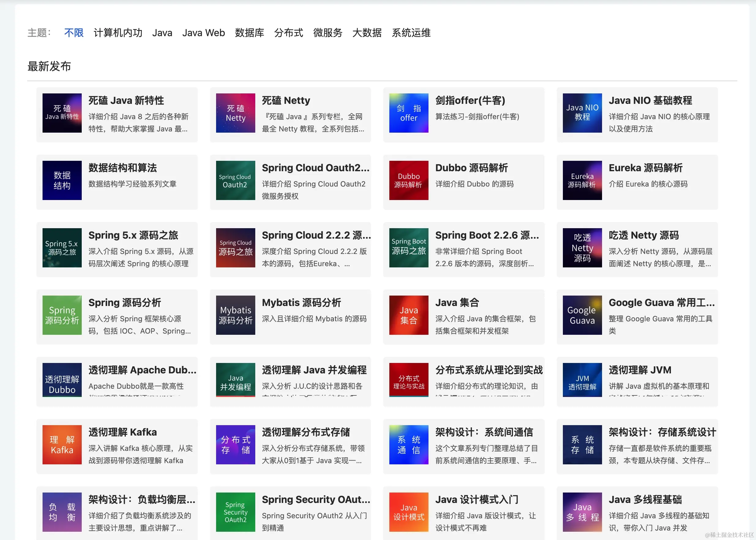Select the 系统运维 topic
This screenshot has height=540, width=756.
click(x=411, y=32)
